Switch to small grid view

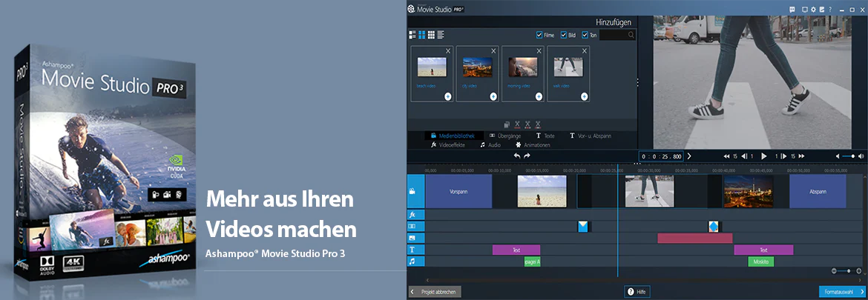tap(431, 35)
